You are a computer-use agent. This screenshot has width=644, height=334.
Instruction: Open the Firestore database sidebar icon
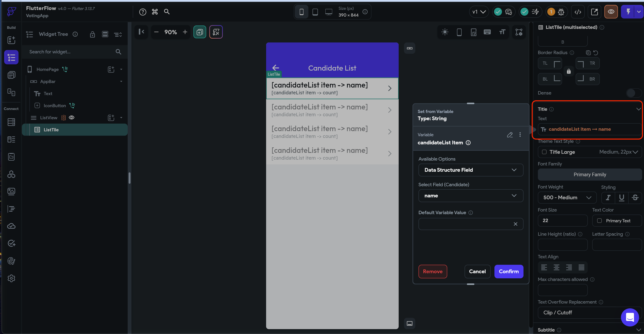[11, 122]
